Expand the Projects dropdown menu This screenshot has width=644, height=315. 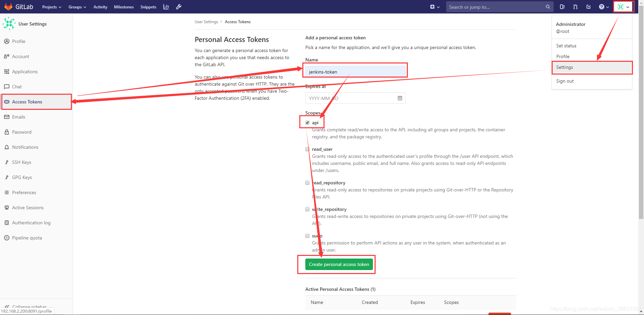[52, 7]
